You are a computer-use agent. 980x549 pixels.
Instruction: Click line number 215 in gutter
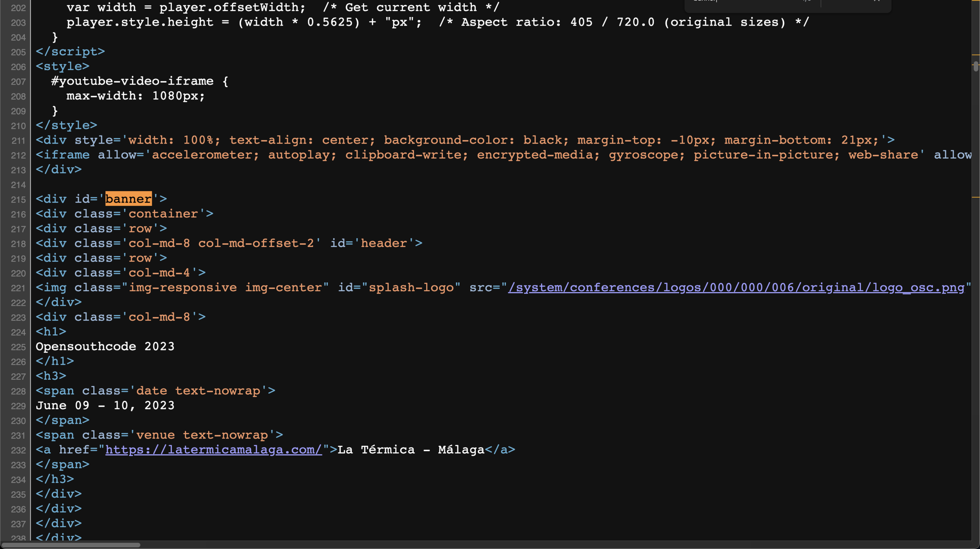[x=18, y=200]
